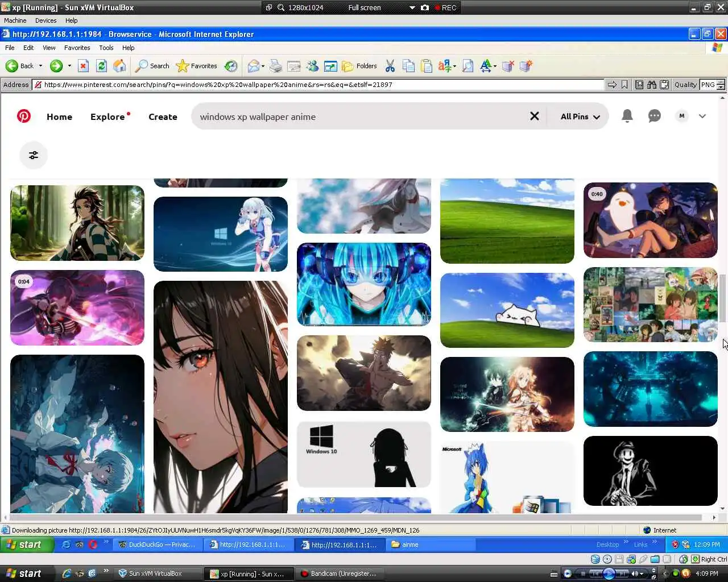
Task: Click the Quality button in address row
Action: tap(685, 85)
